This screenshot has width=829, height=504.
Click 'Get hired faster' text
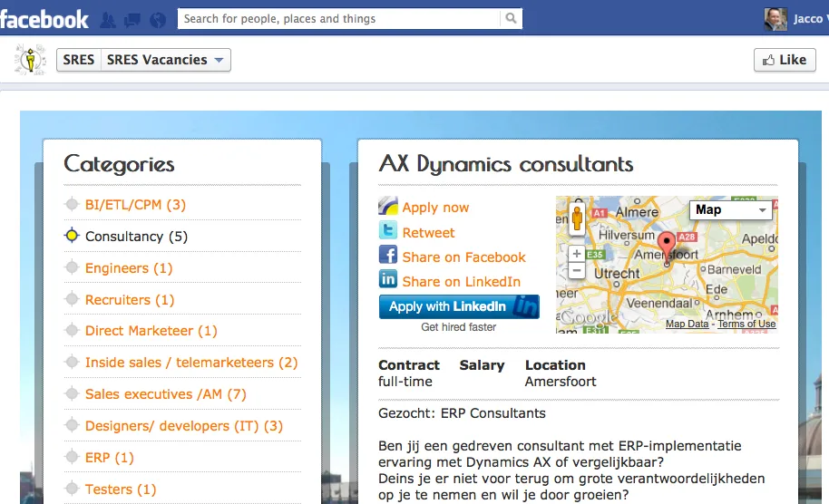(x=458, y=327)
